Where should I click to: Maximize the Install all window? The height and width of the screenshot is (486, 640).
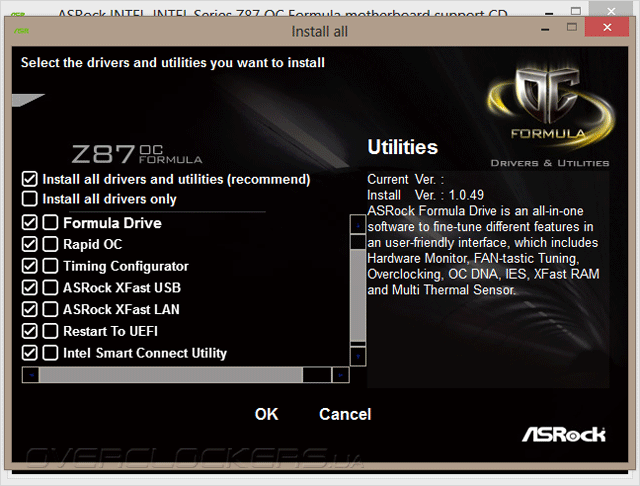572,27
